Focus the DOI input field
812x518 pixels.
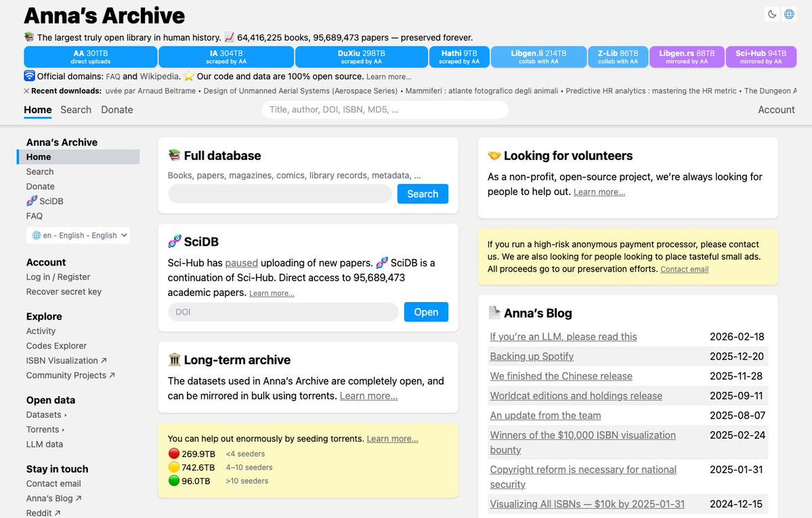[283, 312]
